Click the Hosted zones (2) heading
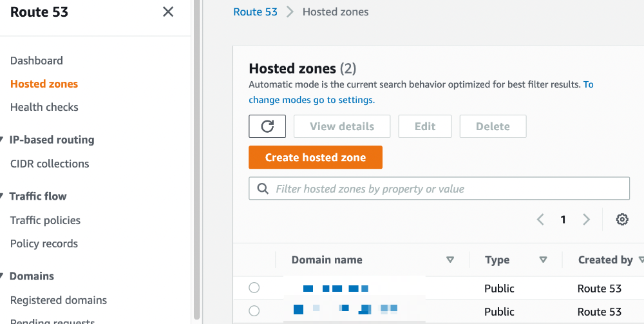The image size is (644, 324). point(302,68)
